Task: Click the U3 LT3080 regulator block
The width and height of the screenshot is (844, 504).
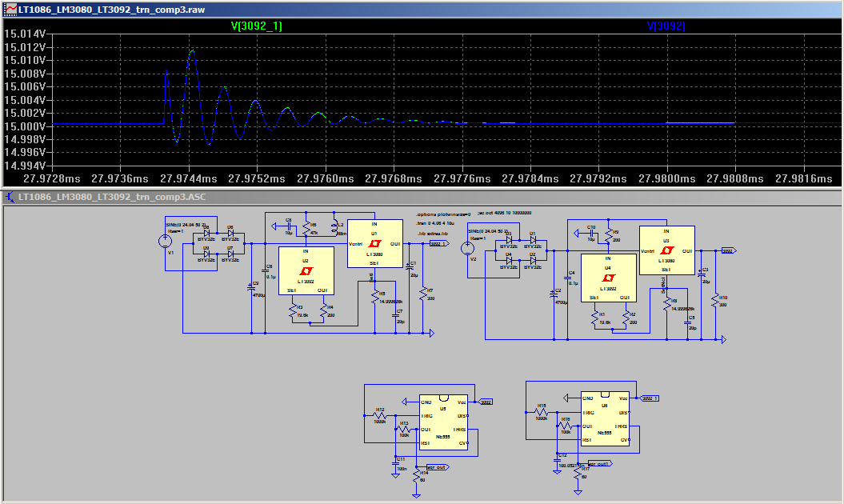Action: 667,250
